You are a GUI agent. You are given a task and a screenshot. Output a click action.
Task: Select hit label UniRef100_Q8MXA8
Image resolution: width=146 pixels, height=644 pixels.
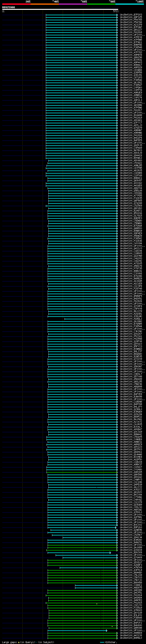(x=131, y=628)
